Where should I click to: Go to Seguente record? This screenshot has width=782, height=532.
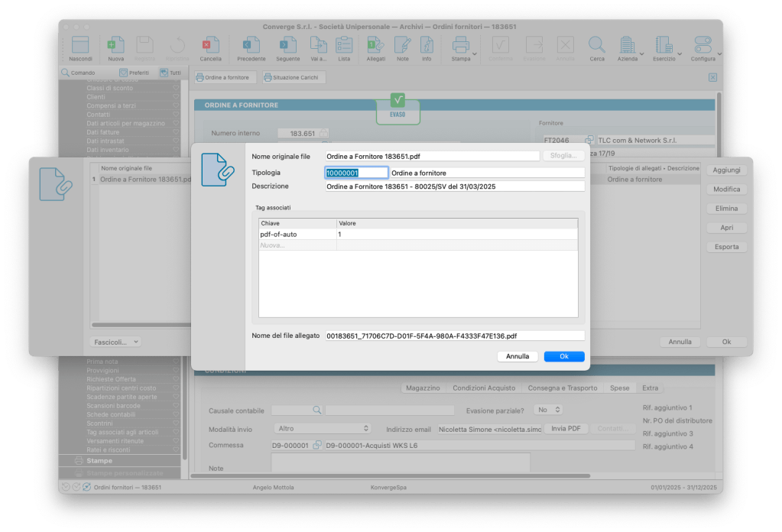click(x=287, y=46)
